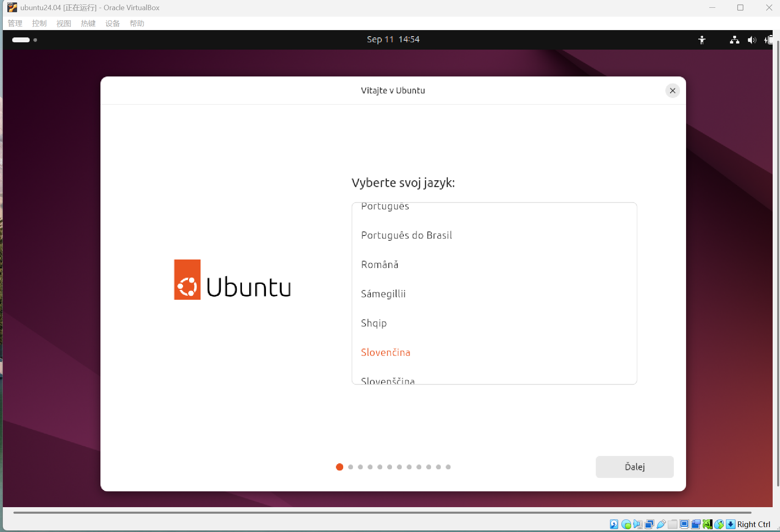
Task: Click VirtualBox shared folders indicator icon
Action: (x=673, y=524)
